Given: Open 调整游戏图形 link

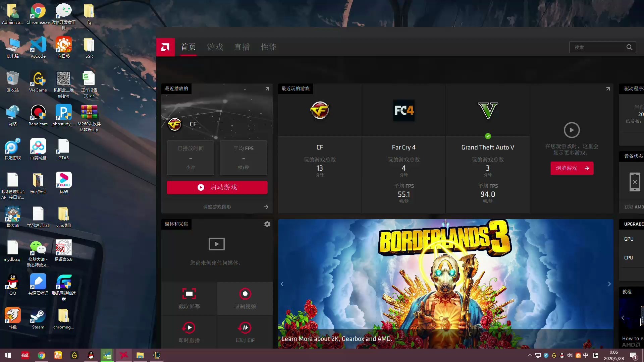Looking at the screenshot, I should 217,207.
